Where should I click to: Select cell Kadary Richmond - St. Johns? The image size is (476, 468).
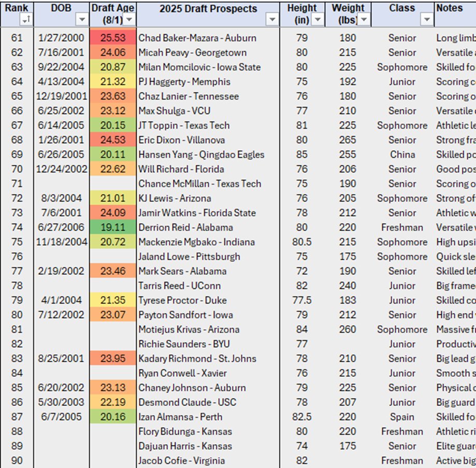tap(208, 359)
